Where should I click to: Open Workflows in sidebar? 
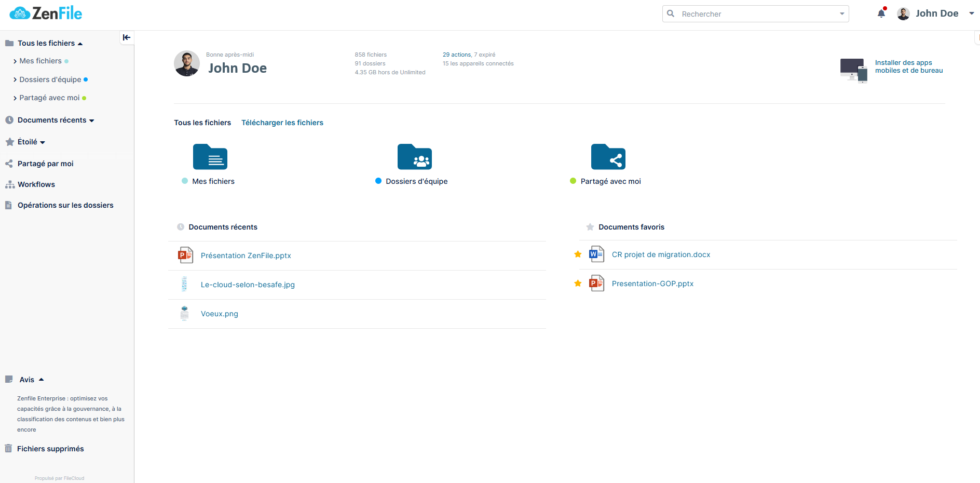pos(36,184)
